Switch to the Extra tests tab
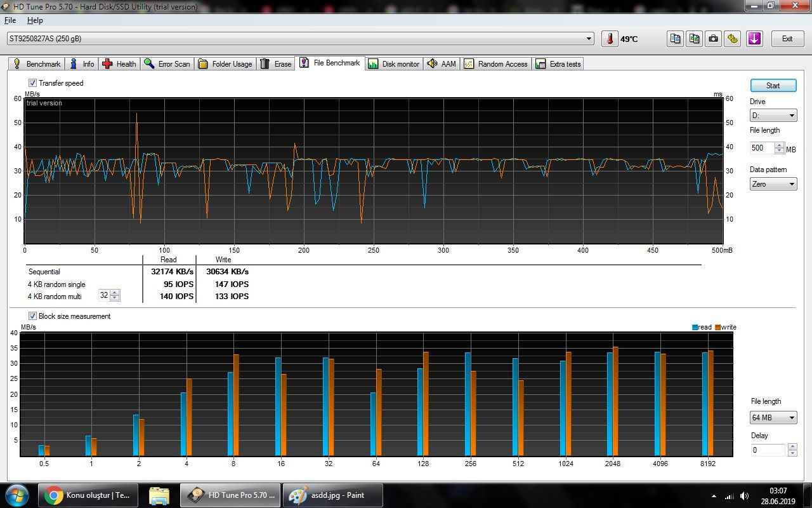Image resolution: width=812 pixels, height=508 pixels. 558,64
